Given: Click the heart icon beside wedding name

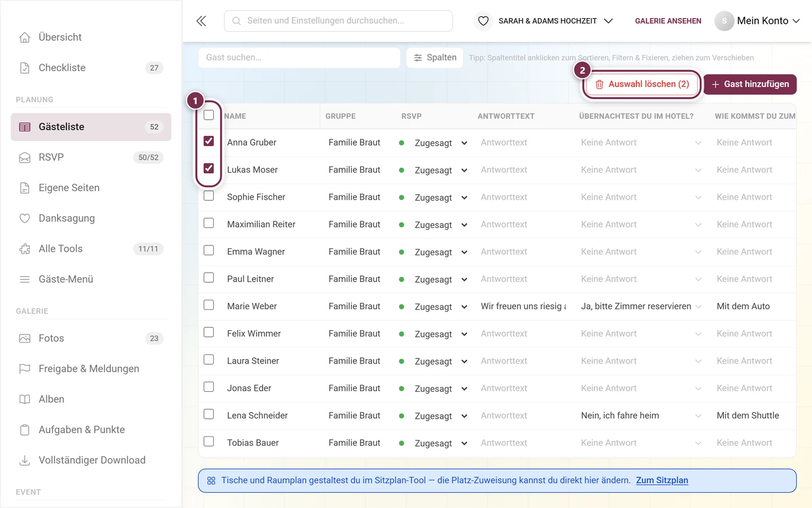Looking at the screenshot, I should coord(483,21).
